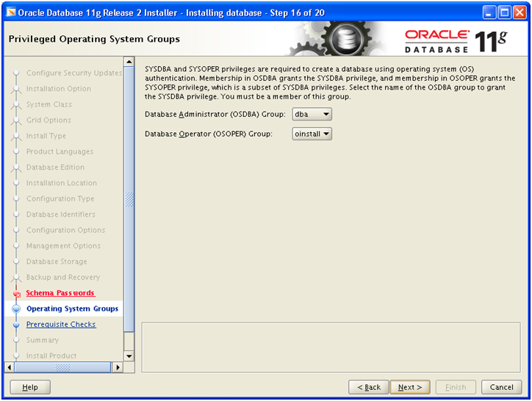Click the Product Languages step text
Screen dimensions: 532x401
click(60, 151)
